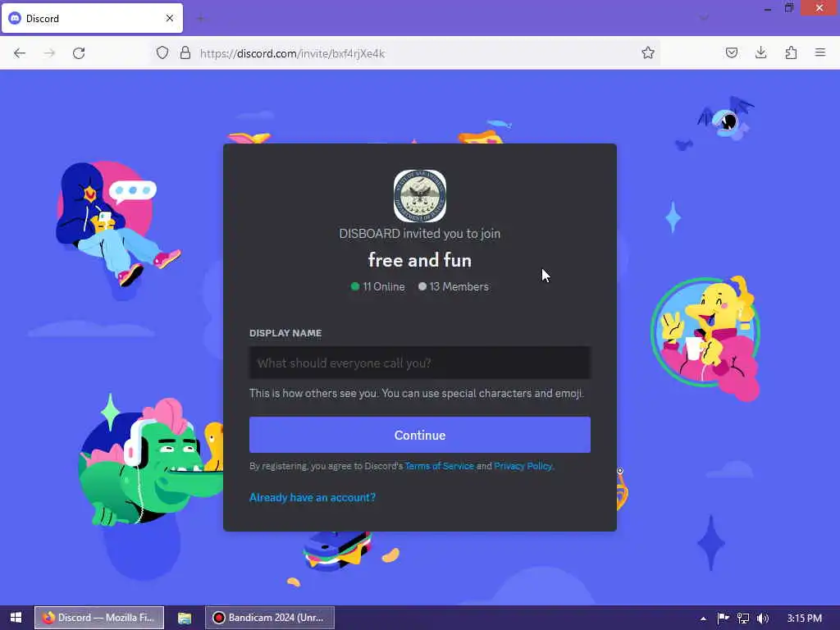Show hidden system tray icons
This screenshot has width=840, height=630.
(x=703, y=619)
